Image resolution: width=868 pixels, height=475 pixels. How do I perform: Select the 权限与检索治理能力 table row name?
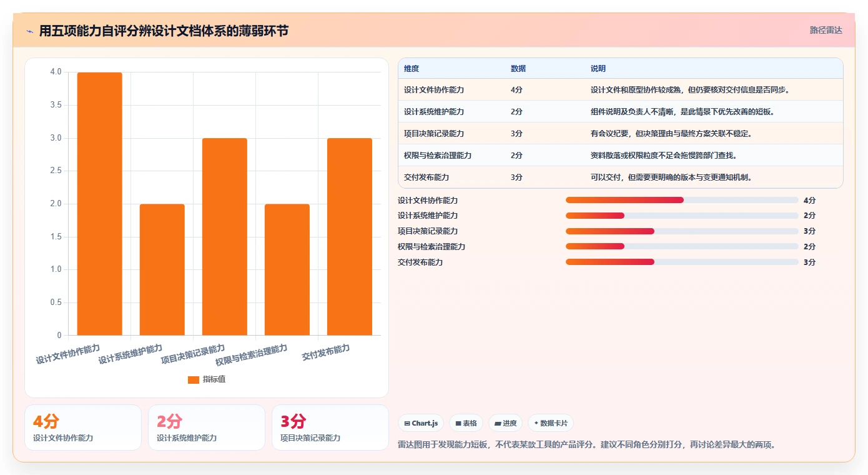tap(438, 156)
